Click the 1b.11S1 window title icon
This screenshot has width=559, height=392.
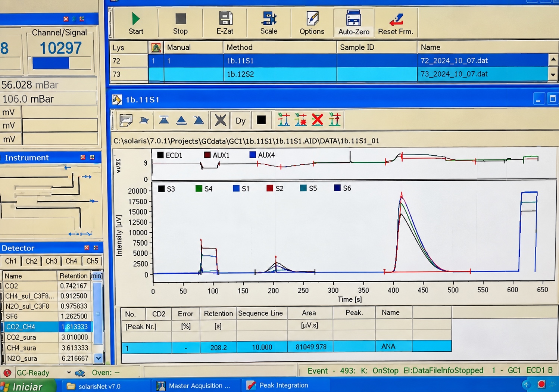click(x=117, y=100)
